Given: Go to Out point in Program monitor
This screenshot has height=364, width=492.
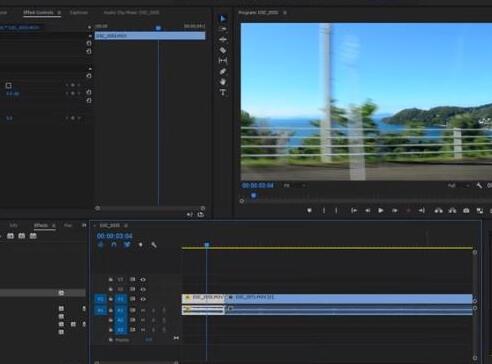Looking at the screenshot, I should tap(422, 211).
